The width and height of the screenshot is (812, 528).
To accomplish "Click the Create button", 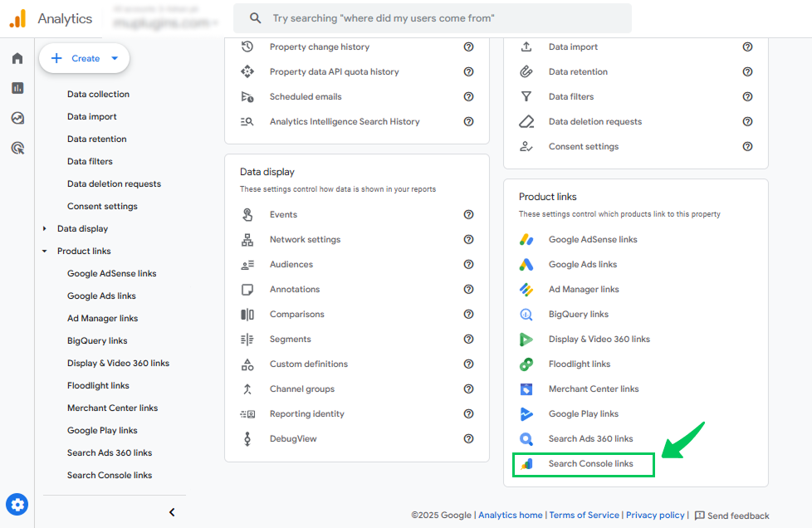I will click(x=84, y=58).
